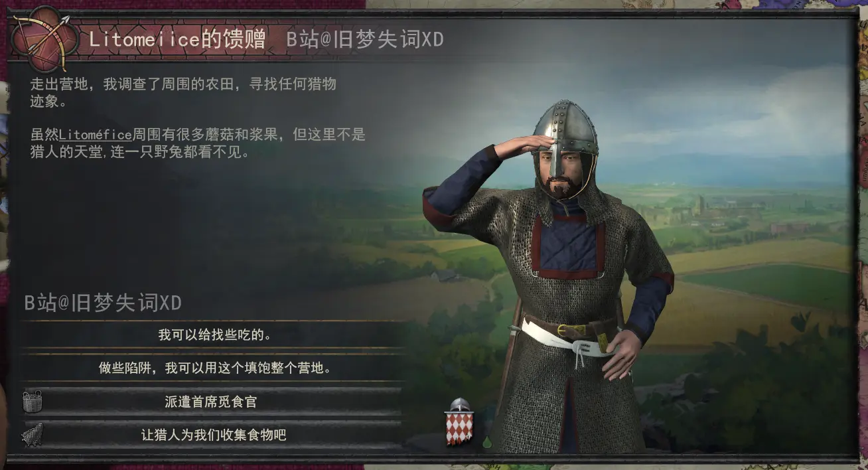Click the event title Litomeiice的馈赠
Viewport: 868px width, 470px height.
(x=177, y=39)
